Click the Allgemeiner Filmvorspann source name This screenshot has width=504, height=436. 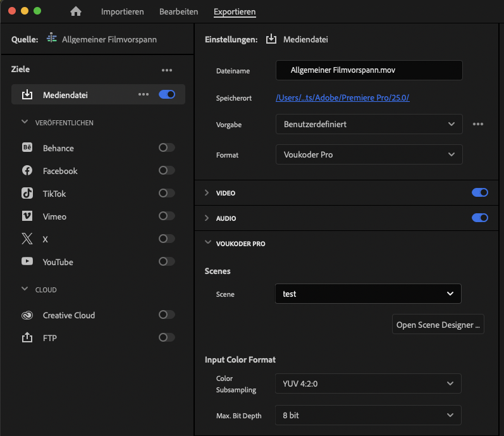pos(109,39)
